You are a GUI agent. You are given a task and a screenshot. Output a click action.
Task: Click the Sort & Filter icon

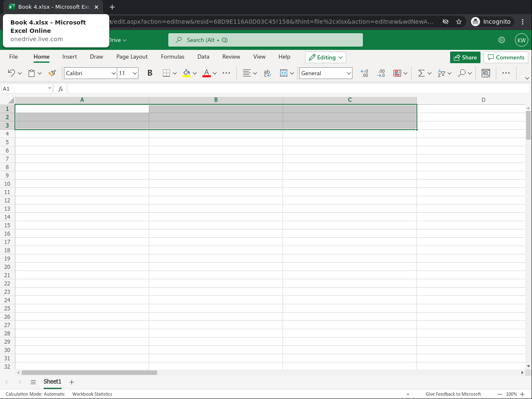tap(441, 73)
